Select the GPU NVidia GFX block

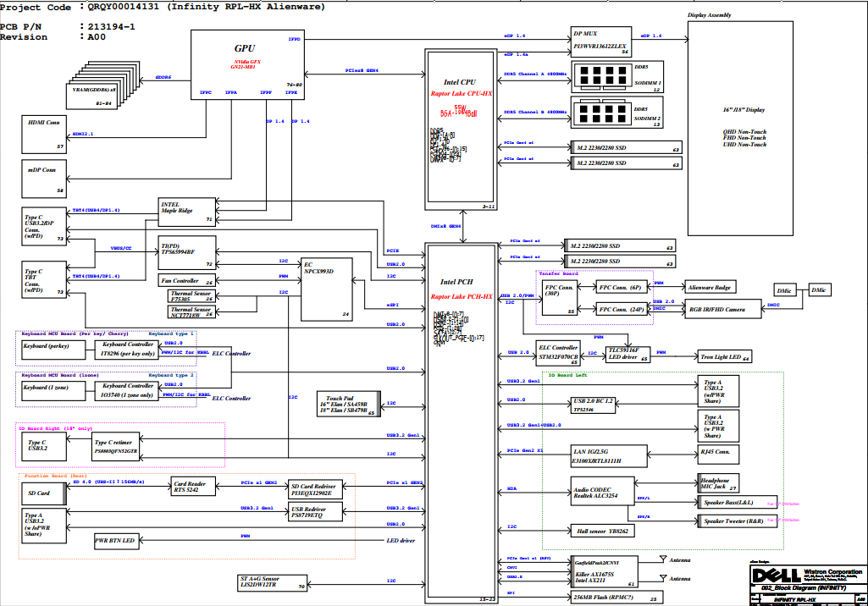246,59
